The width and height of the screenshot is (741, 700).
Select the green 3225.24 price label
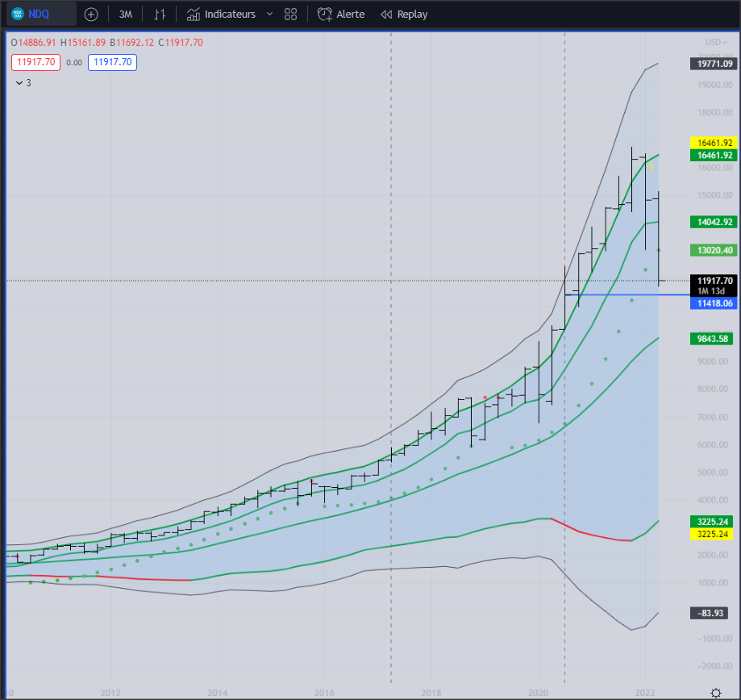pyautogui.click(x=712, y=522)
